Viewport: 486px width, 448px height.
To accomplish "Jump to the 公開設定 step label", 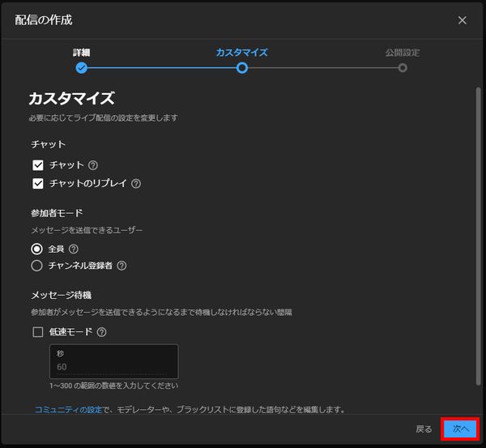I will click(x=403, y=53).
